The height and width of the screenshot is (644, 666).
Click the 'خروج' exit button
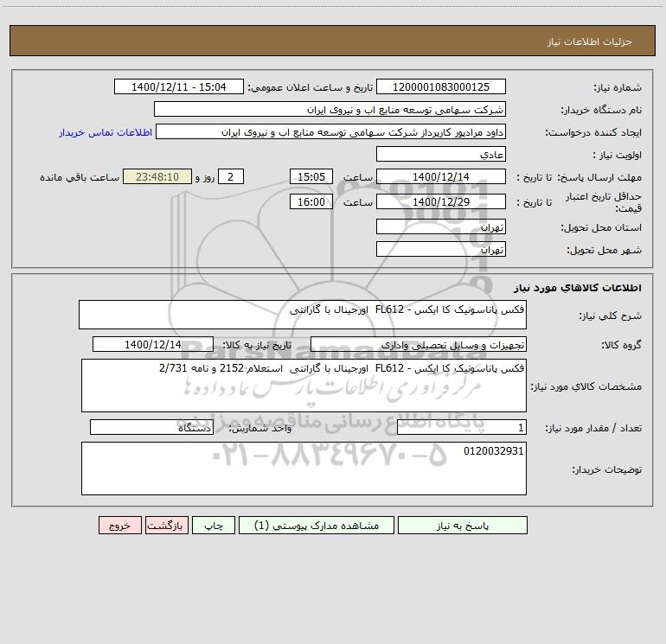(x=119, y=525)
